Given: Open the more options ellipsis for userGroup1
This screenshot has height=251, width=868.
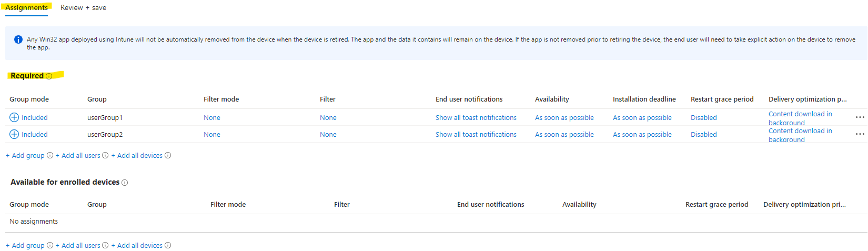Looking at the screenshot, I should 860,117.
